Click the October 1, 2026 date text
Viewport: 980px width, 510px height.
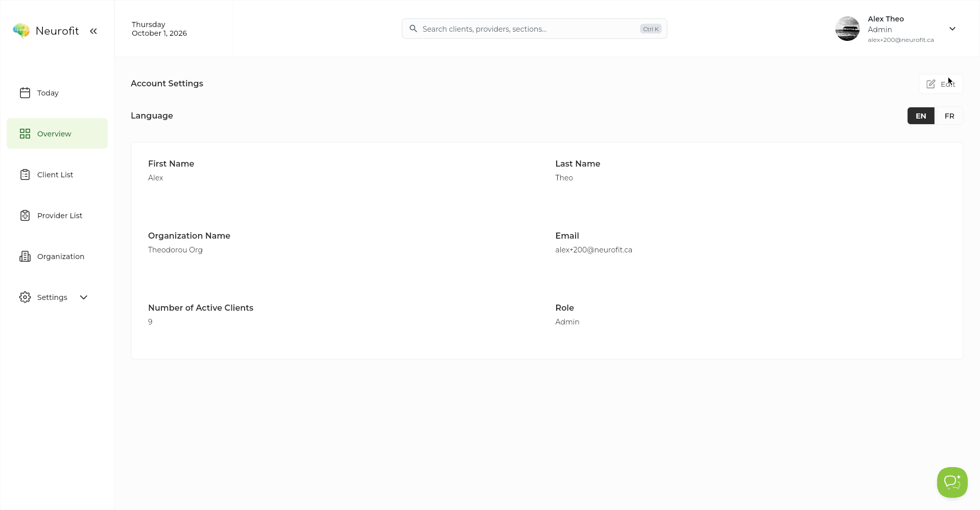(x=159, y=33)
